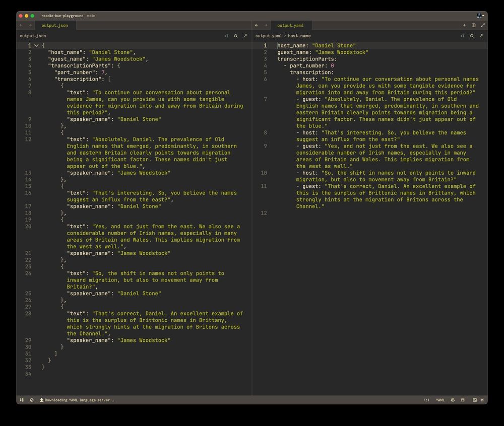Click "speaker_name" key on JSON line 29

point(89,340)
